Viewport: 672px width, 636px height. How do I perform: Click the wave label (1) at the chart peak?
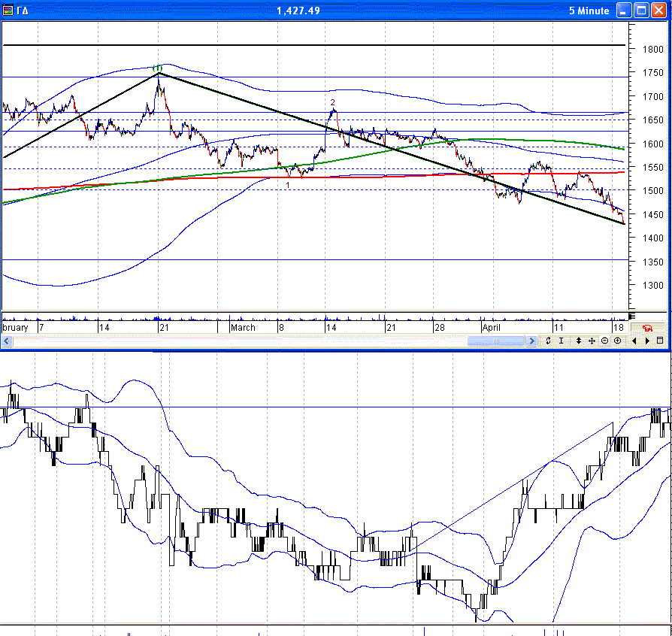pos(158,68)
